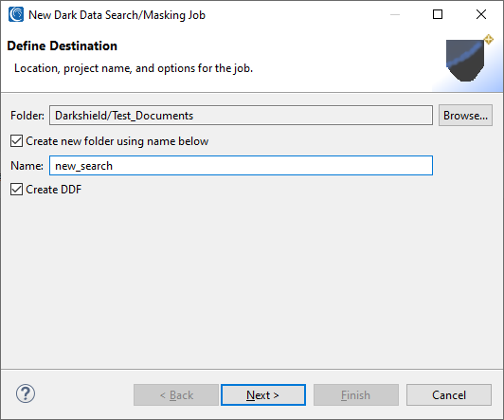This screenshot has height=420, width=504.
Task: Toggle the Create DDF checkbox
Action: tap(16, 190)
